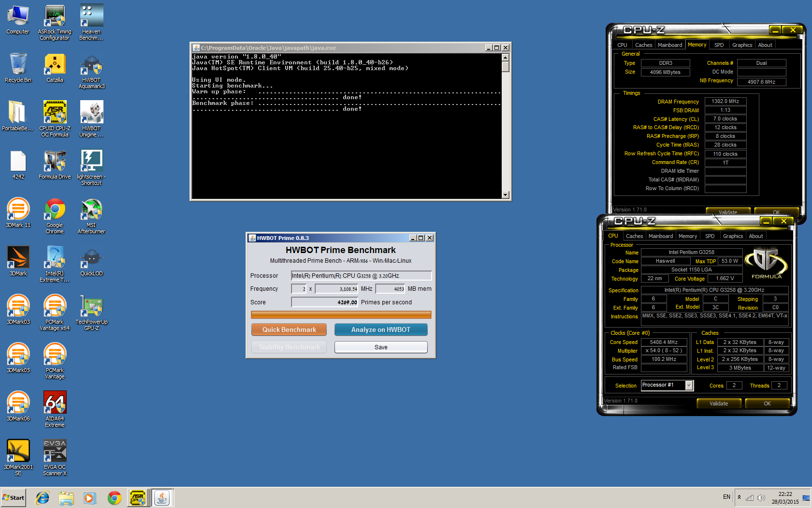Switch to Java app in taskbar

162,498
